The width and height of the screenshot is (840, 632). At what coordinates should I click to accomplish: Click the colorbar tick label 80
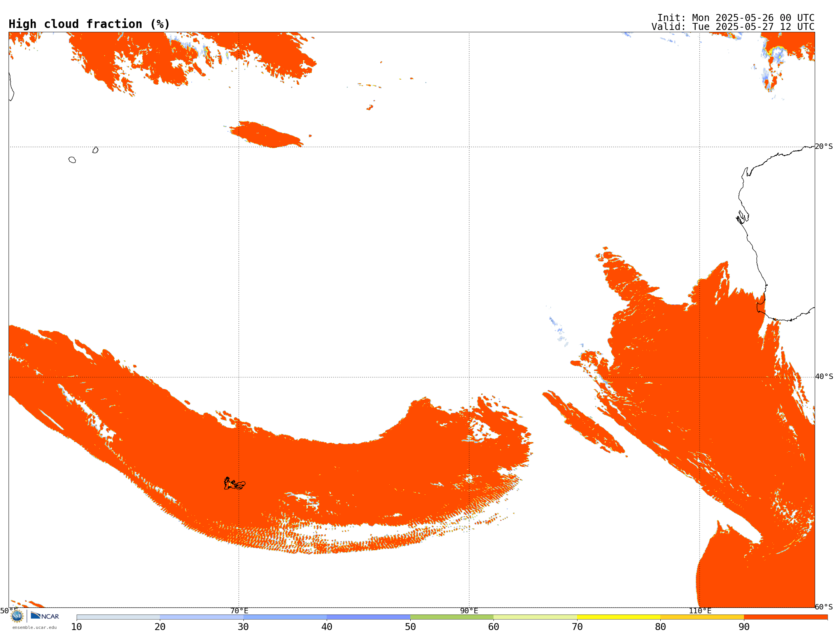click(x=660, y=627)
